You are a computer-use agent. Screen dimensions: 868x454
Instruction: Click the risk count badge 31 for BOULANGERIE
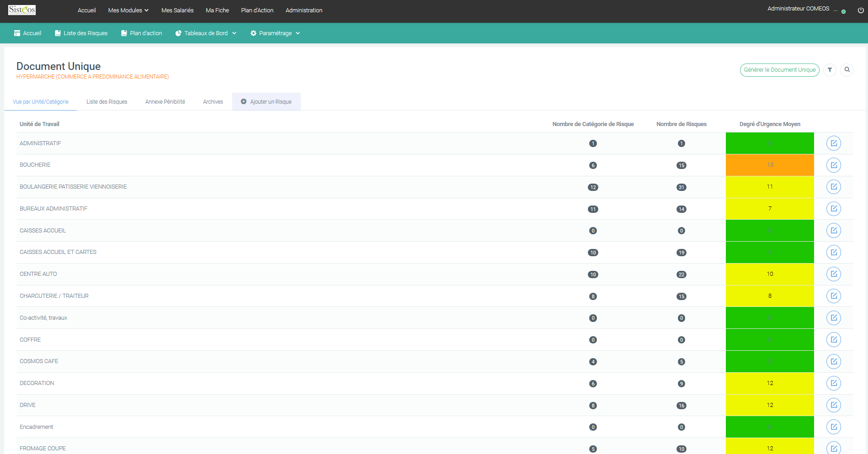[682, 187]
